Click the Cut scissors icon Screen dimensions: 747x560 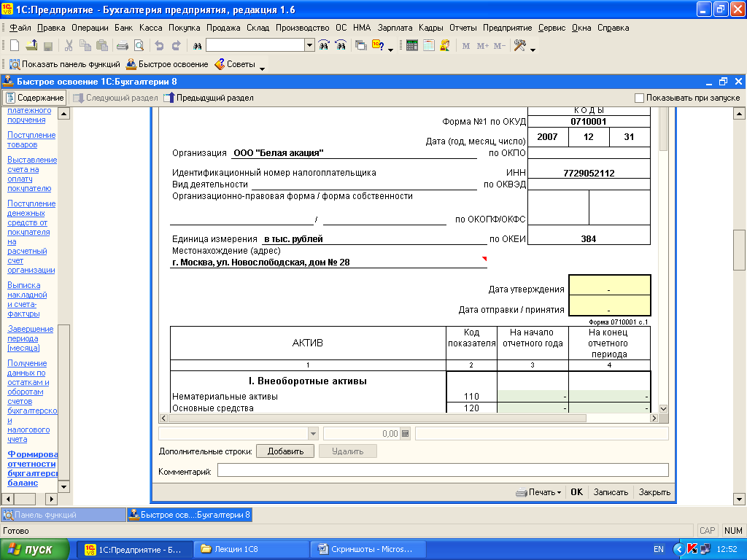point(69,46)
